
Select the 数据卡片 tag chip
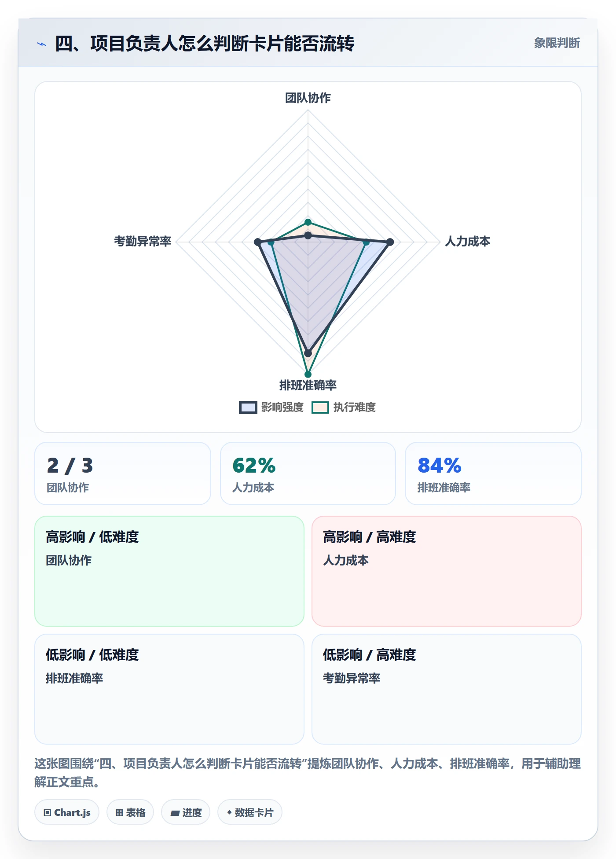(x=250, y=812)
